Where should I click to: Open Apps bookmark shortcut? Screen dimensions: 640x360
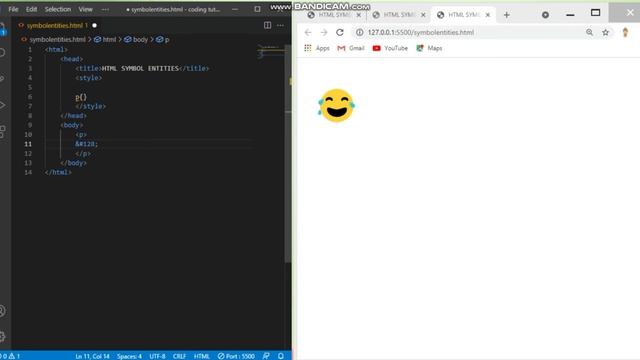pos(317,48)
